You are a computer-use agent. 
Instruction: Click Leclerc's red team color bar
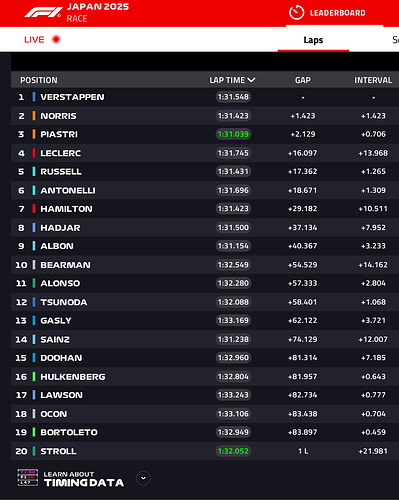pos(34,153)
